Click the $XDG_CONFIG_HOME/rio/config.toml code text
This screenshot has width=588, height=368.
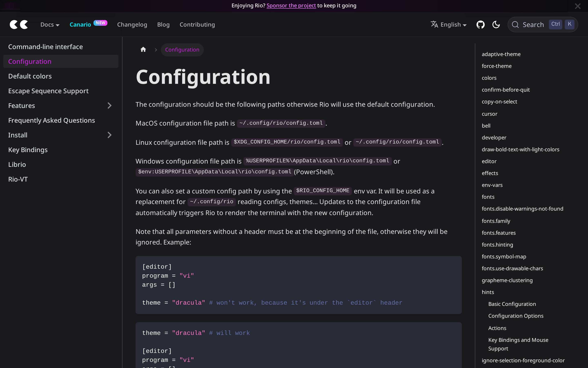pos(287,142)
